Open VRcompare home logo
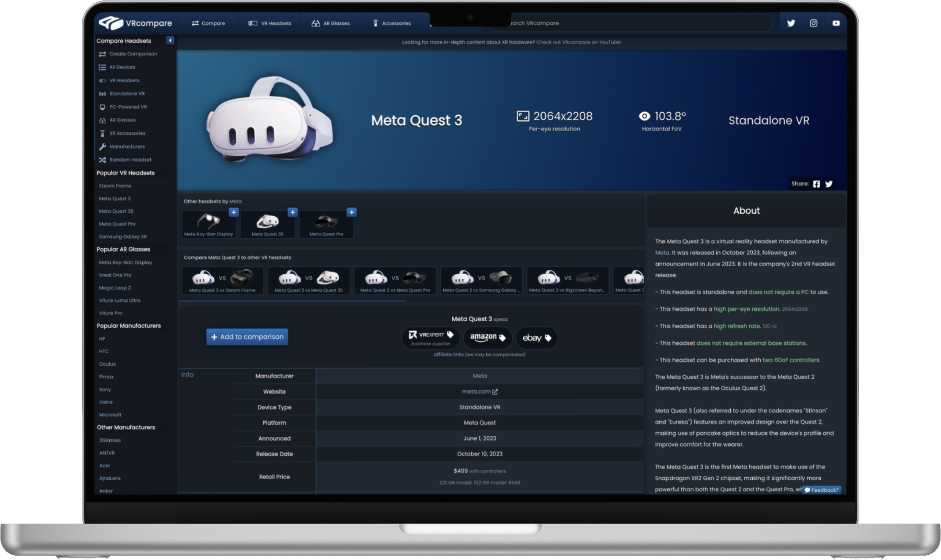This screenshot has width=941, height=560. pyautogui.click(x=135, y=23)
